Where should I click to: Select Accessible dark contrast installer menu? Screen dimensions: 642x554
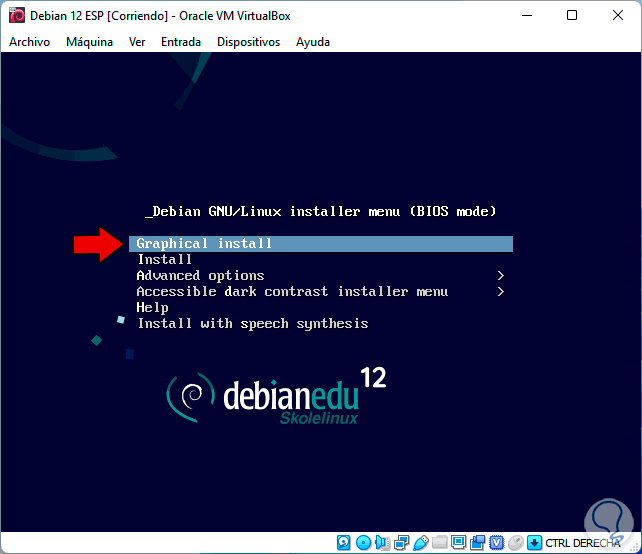coord(292,292)
